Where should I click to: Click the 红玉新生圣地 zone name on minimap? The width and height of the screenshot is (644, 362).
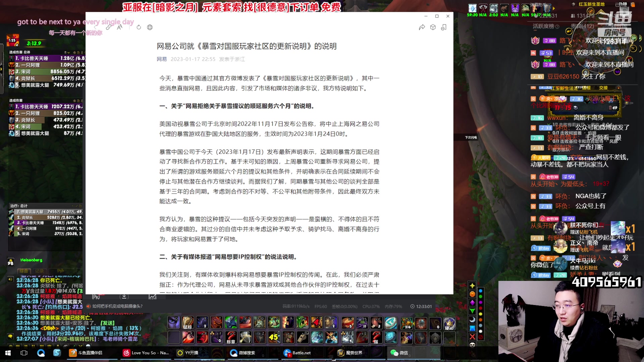[x=592, y=4]
